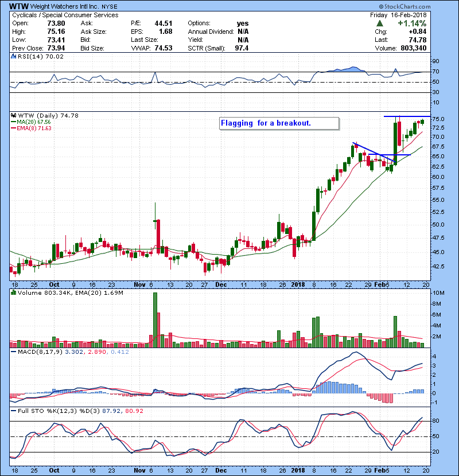Select the High value 75.16
459x476 pixels.
pyautogui.click(x=56, y=32)
